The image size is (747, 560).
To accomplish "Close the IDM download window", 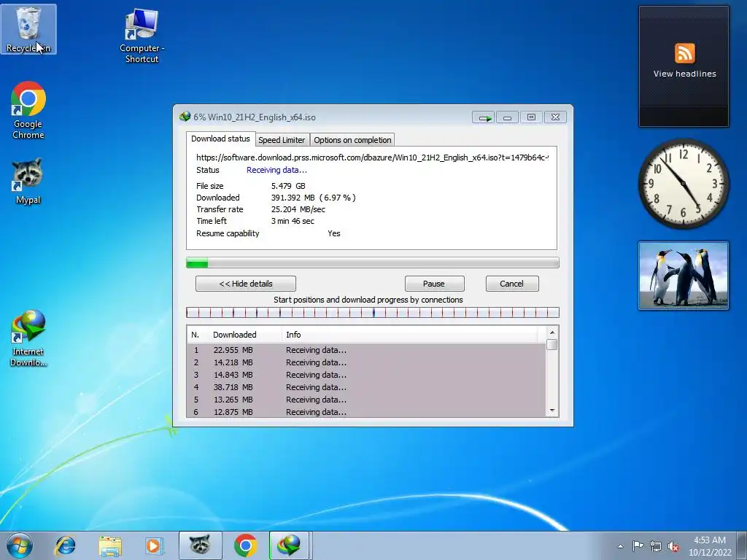I will tap(555, 117).
